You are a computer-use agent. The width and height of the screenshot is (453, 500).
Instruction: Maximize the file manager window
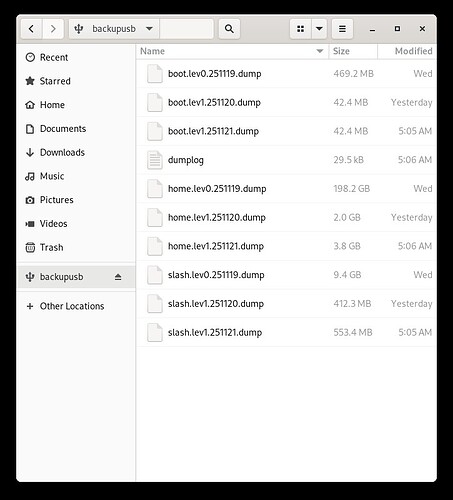point(397,29)
